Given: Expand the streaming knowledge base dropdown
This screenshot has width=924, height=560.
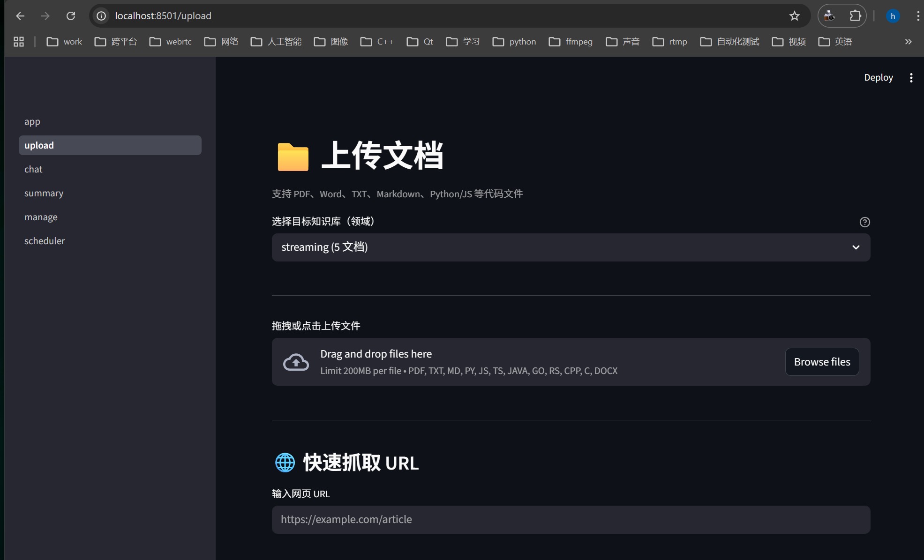Looking at the screenshot, I should (x=571, y=247).
